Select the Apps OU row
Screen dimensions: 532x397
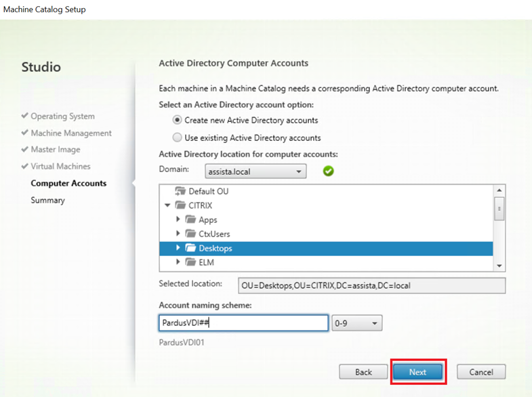click(x=326, y=220)
